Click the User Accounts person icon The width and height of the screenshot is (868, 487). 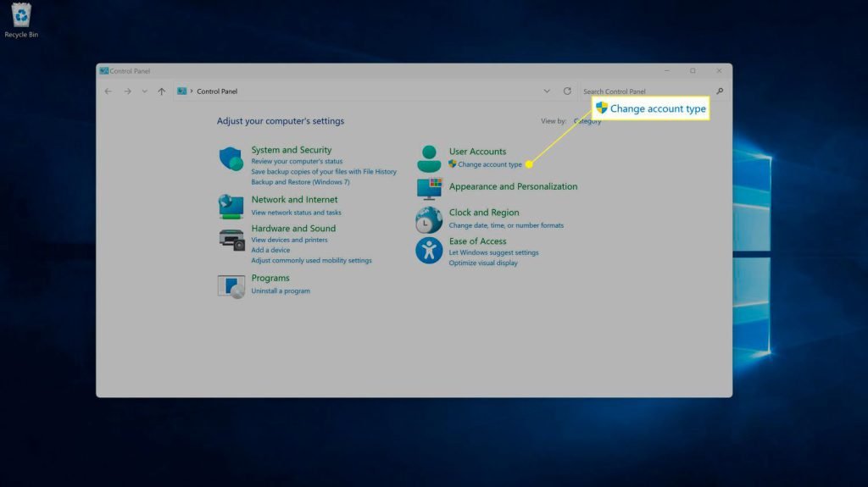click(429, 158)
